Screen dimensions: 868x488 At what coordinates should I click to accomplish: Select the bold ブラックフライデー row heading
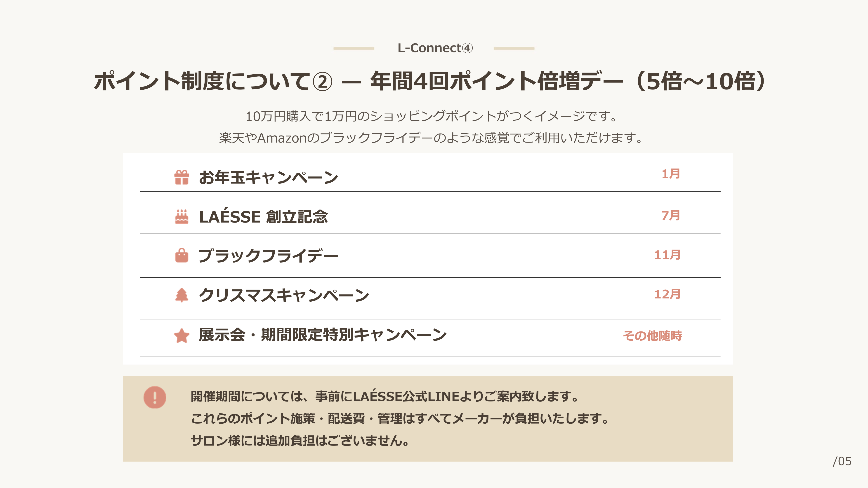[x=268, y=256]
